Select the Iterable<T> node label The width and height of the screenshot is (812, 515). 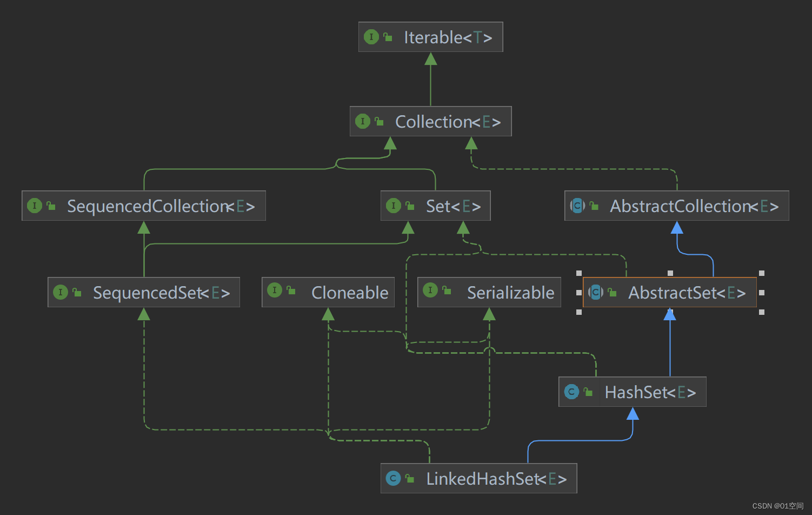click(448, 37)
